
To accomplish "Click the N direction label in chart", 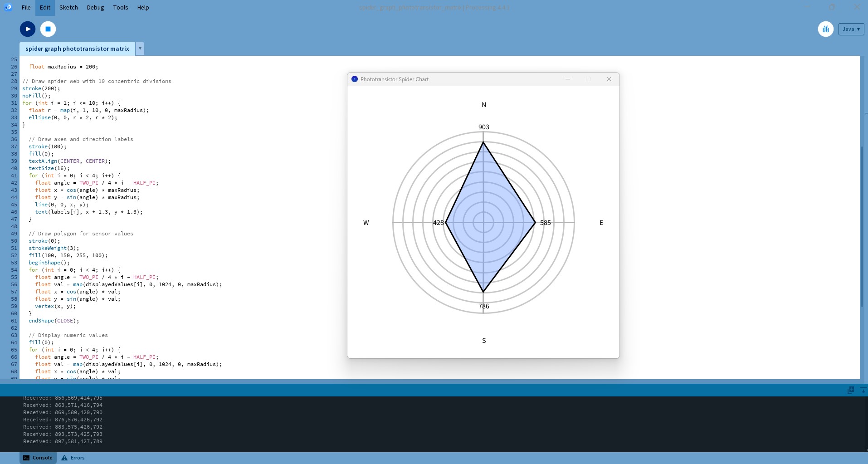I will (x=484, y=105).
